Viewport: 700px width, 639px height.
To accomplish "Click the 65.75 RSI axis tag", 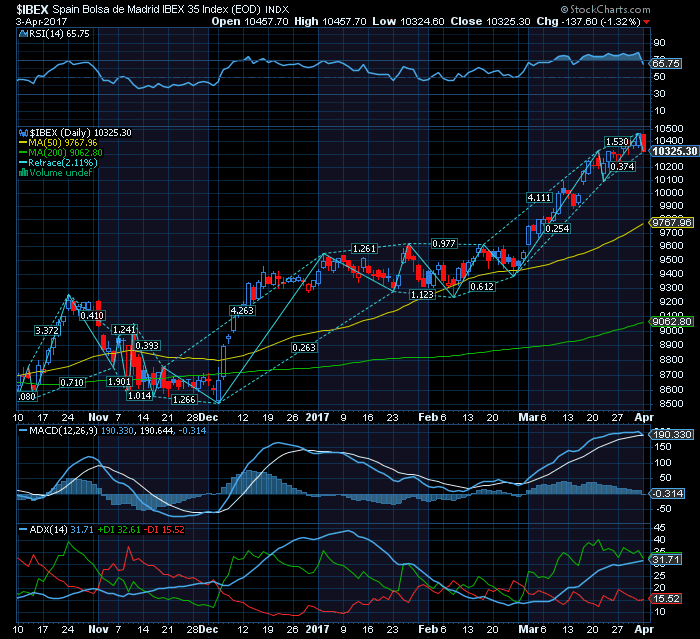I will point(666,64).
